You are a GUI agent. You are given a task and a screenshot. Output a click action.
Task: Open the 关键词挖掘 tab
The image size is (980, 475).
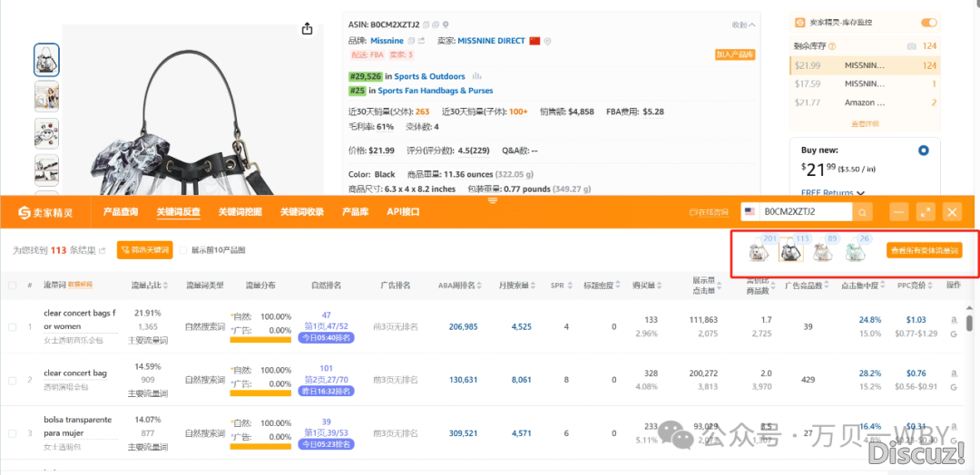(x=240, y=211)
